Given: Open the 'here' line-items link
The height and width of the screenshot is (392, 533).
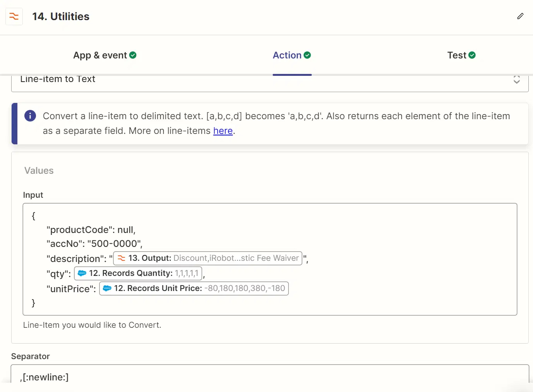Looking at the screenshot, I should [x=223, y=131].
